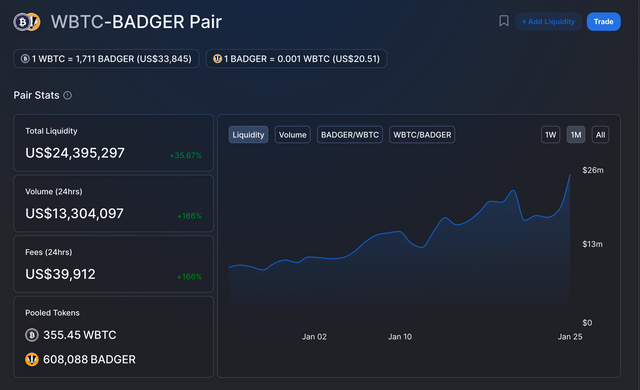Viewport: 640px width, 390px height.
Task: Click the $0 y-axis label
Action: click(x=587, y=323)
